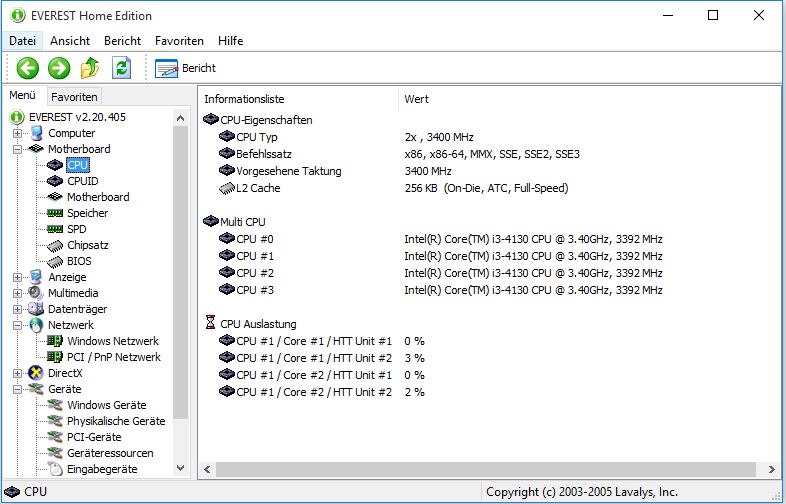Open the Bericht report toolbar button

pos(186,68)
